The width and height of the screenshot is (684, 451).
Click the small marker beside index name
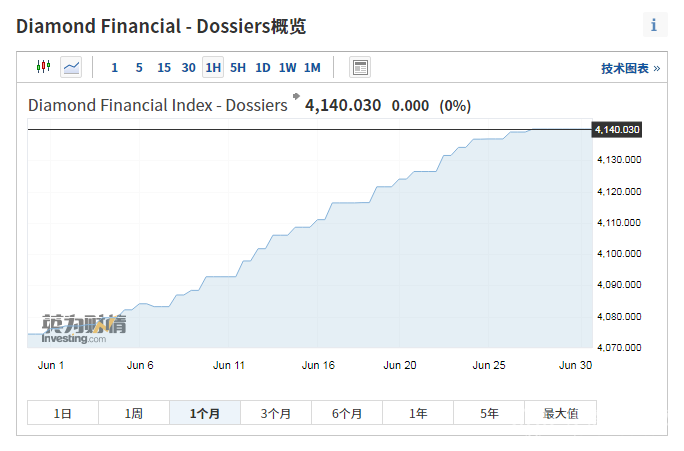tap(296, 98)
